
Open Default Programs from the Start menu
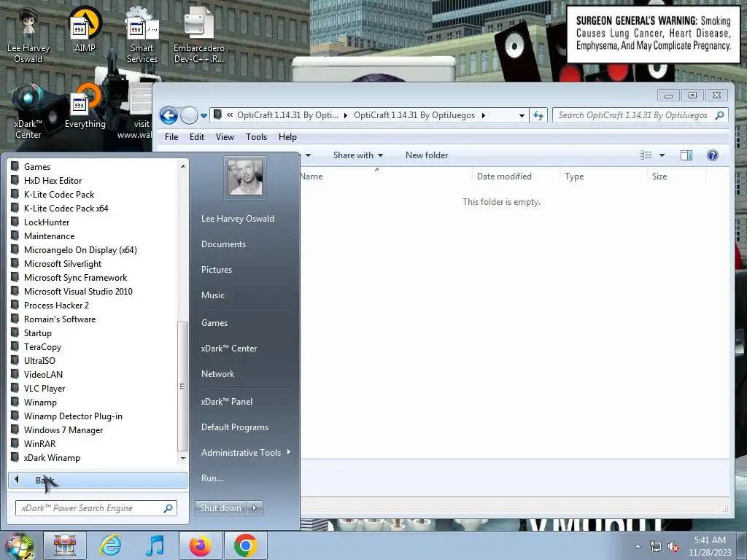pos(235,427)
